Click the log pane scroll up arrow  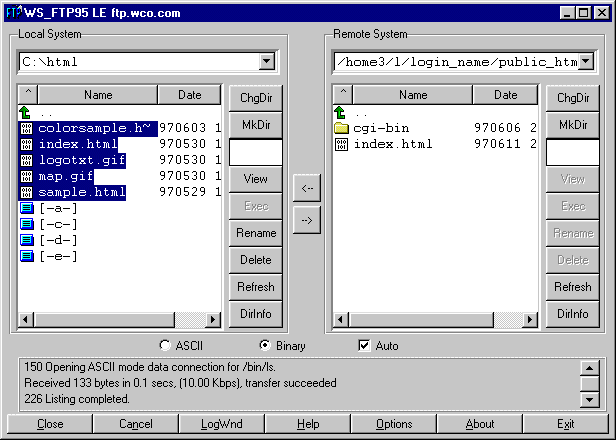click(x=589, y=368)
